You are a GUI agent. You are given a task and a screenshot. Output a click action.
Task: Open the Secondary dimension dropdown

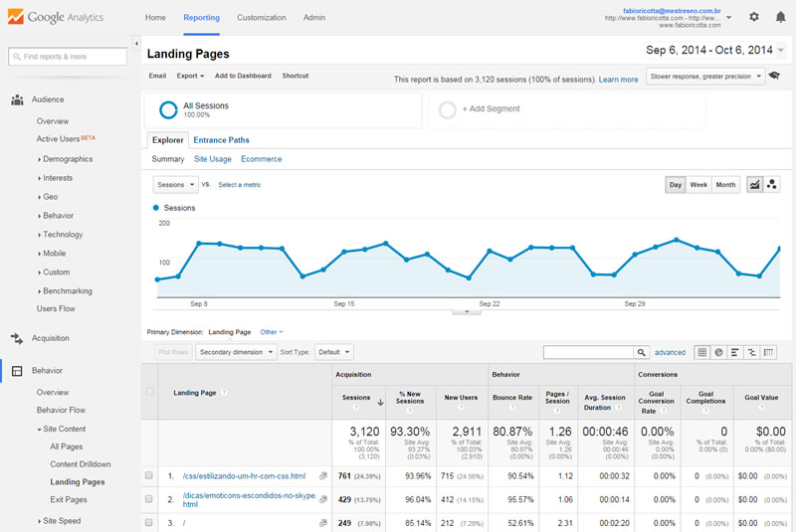236,352
